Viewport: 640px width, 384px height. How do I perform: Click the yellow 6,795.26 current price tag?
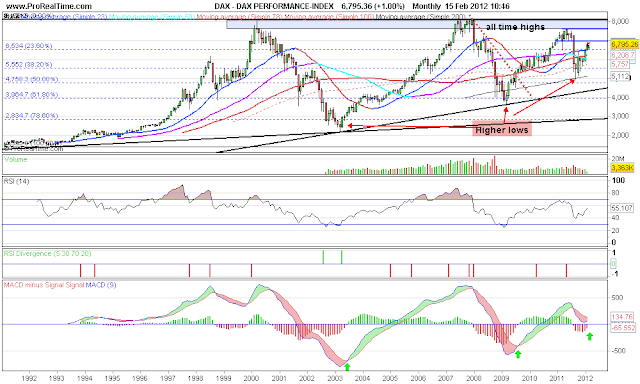coord(624,44)
